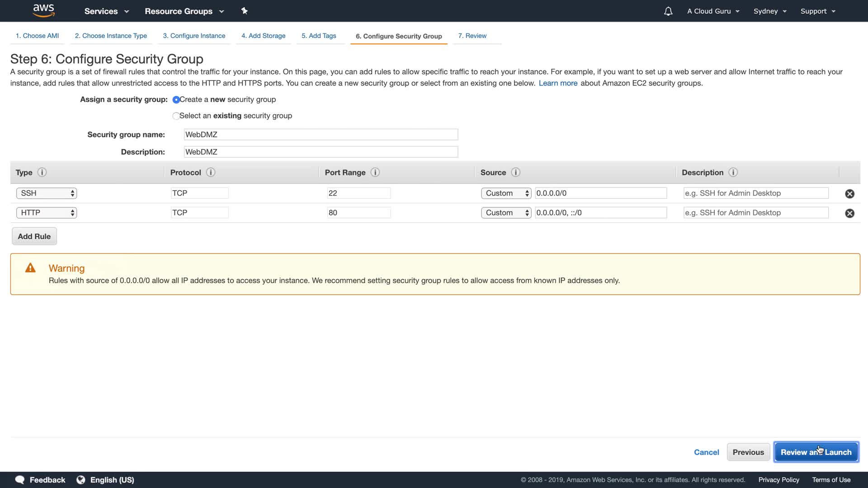Click the Security group name field
The image size is (868, 488).
321,135
